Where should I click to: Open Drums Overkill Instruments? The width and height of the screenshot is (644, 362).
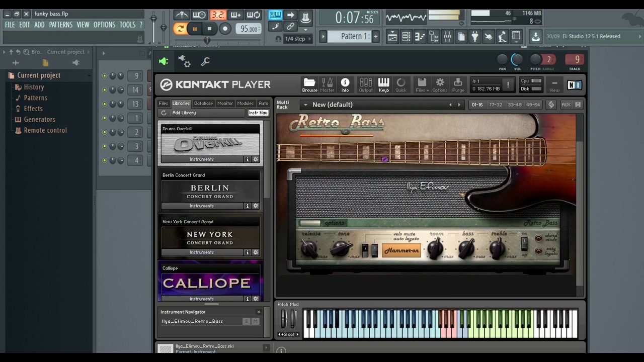(x=202, y=159)
